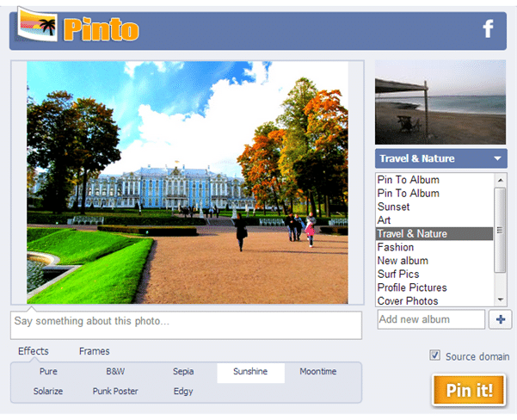Toggle the Source domain checkbox

[434, 355]
